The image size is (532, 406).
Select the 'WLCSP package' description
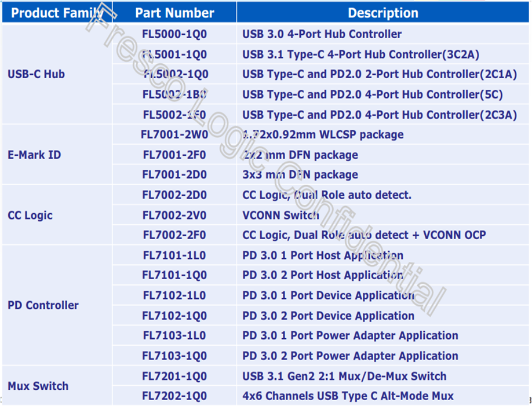323,134
